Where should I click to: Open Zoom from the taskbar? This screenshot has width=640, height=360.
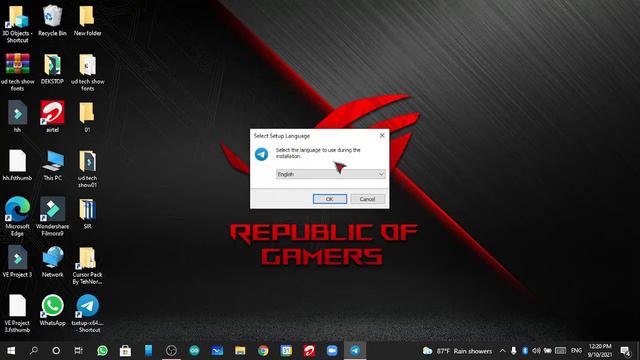point(332,351)
